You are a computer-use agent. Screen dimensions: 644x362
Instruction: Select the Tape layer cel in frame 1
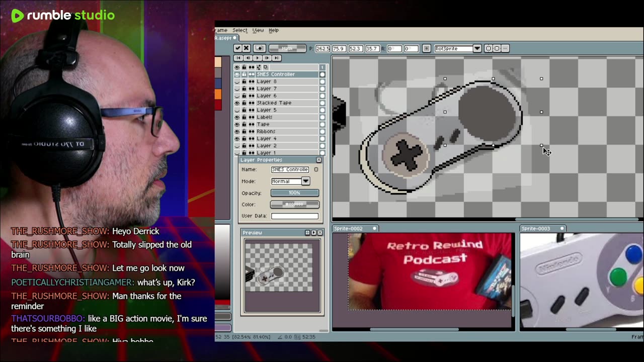pyautogui.click(x=322, y=124)
